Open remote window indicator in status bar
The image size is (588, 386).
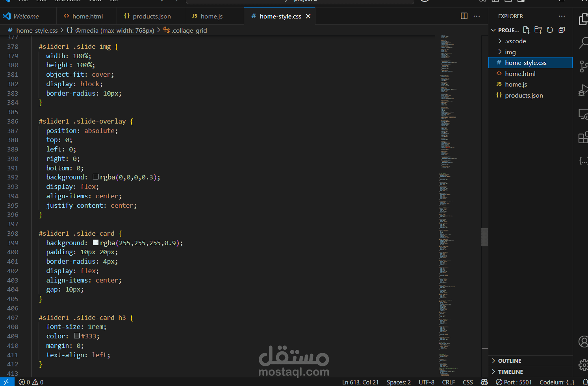[7, 382]
